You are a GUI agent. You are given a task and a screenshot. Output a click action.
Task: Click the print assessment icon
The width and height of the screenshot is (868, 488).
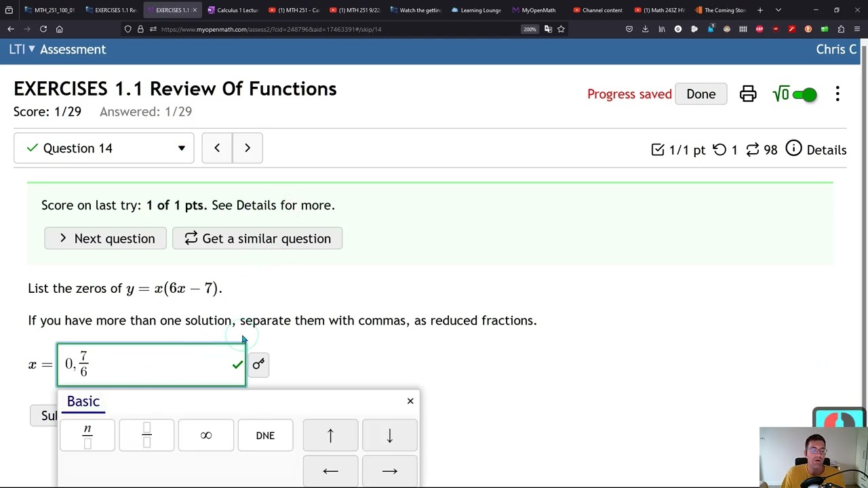748,94
